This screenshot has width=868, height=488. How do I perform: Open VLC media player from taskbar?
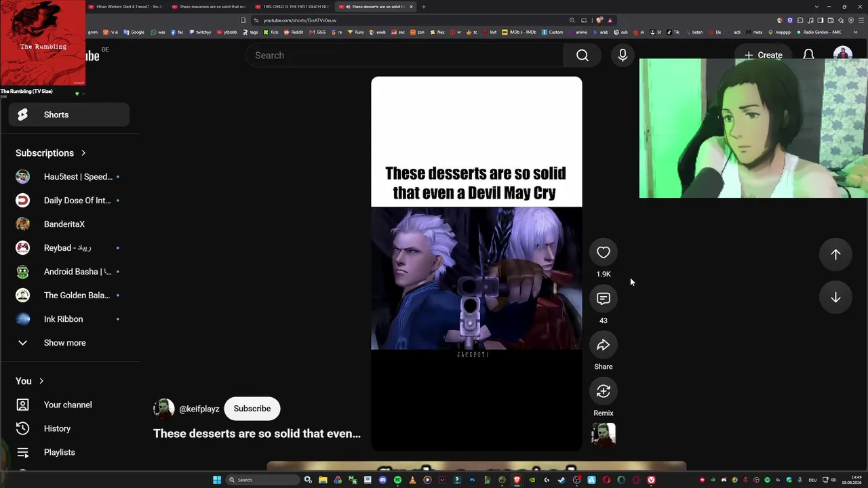coord(412,480)
